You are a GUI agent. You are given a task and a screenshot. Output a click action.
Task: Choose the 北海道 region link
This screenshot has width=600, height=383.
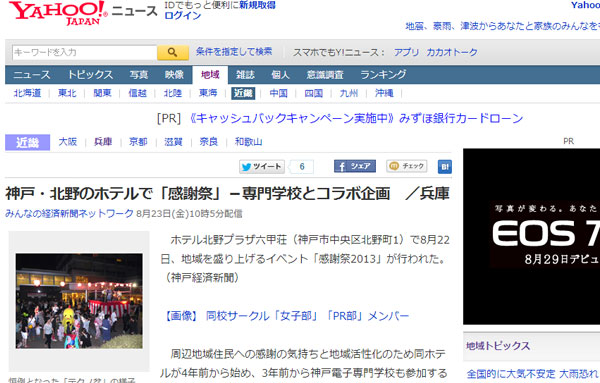tap(27, 93)
